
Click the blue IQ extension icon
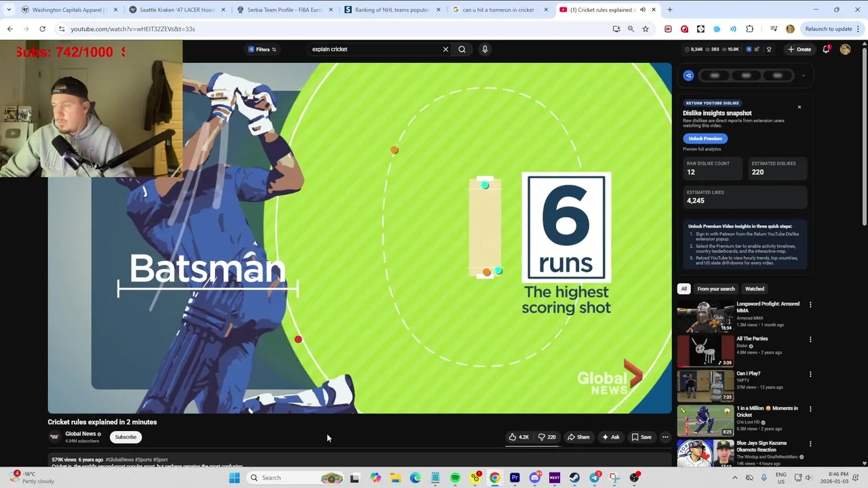688,76
